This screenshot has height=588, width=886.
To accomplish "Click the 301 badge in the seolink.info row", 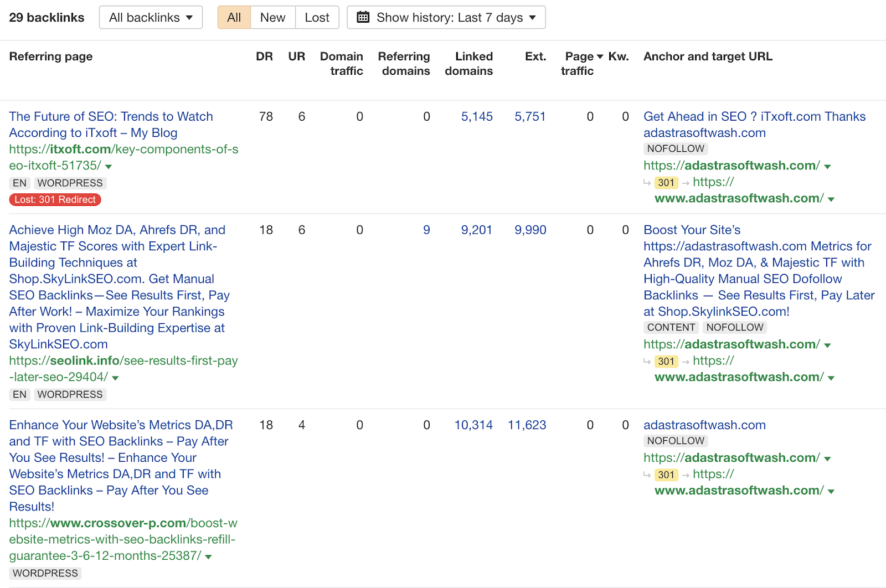I will coord(666,362).
